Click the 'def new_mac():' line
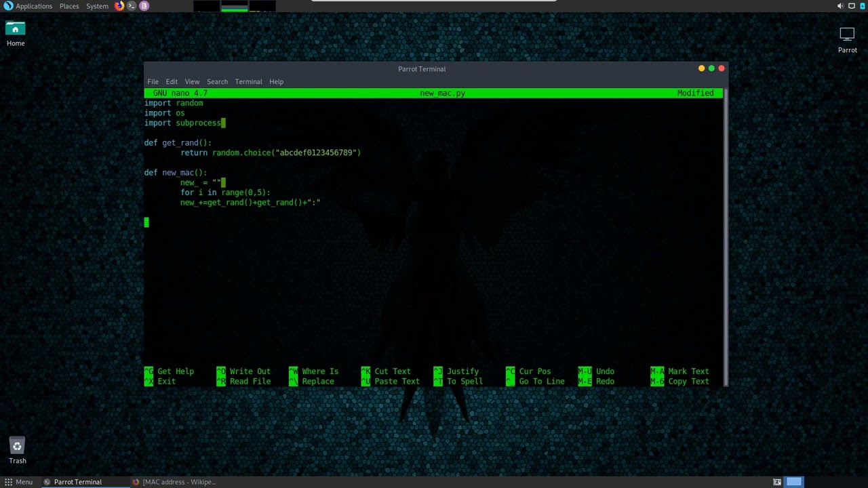Screen dimensions: 868x488 (x=176, y=173)
